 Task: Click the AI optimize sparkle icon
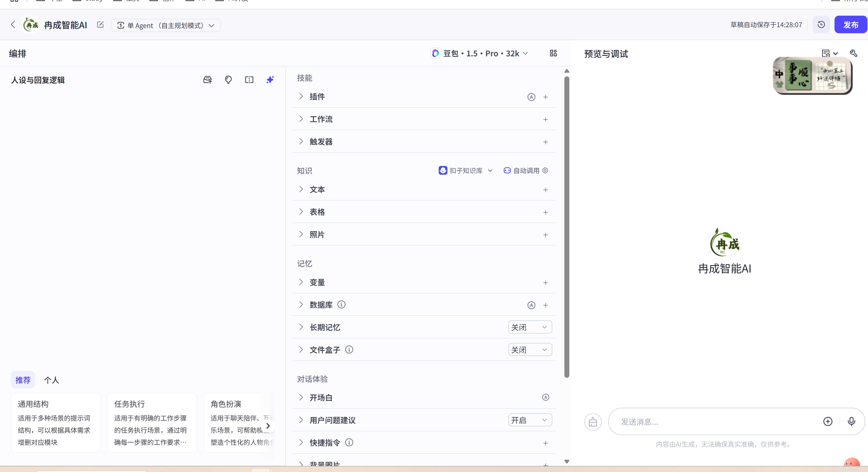click(270, 80)
